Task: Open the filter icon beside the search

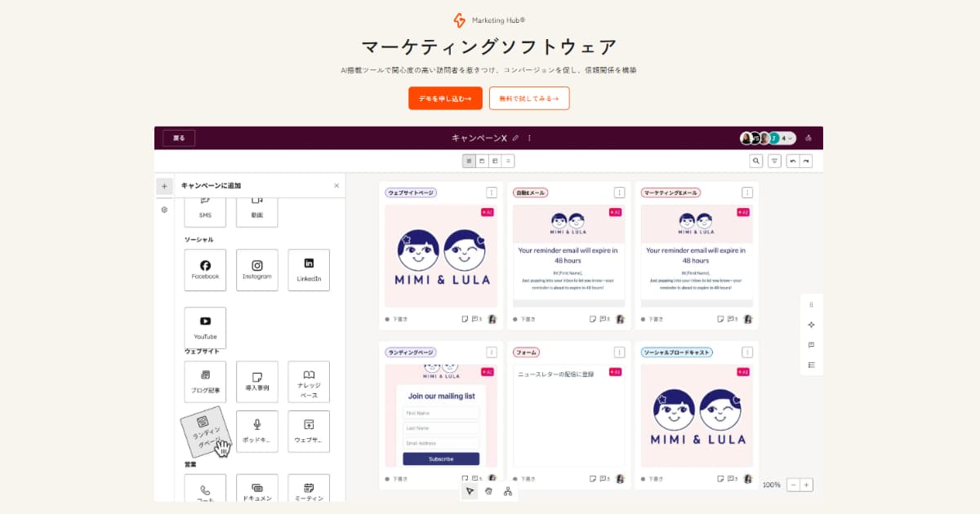Action: click(x=775, y=162)
